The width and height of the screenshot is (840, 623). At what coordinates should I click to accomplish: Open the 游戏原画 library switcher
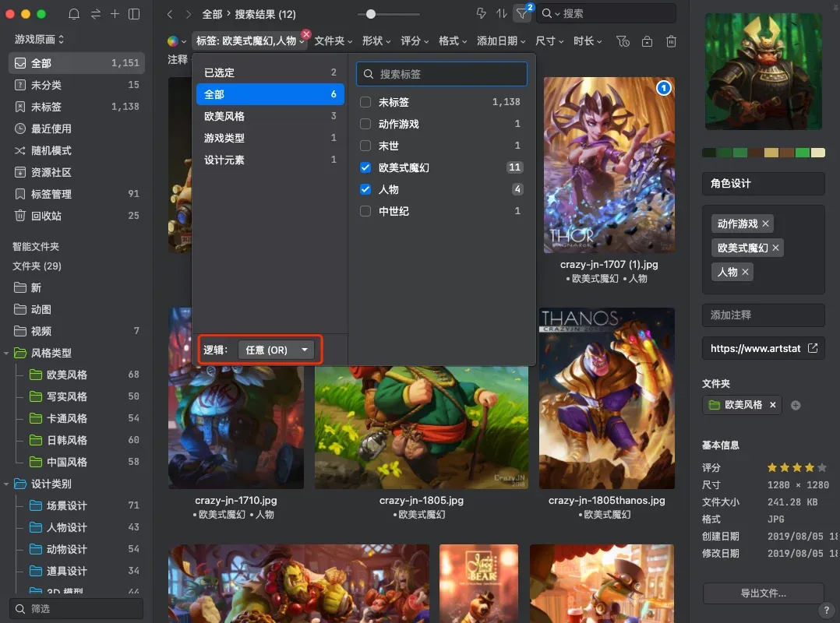pyautogui.click(x=39, y=40)
